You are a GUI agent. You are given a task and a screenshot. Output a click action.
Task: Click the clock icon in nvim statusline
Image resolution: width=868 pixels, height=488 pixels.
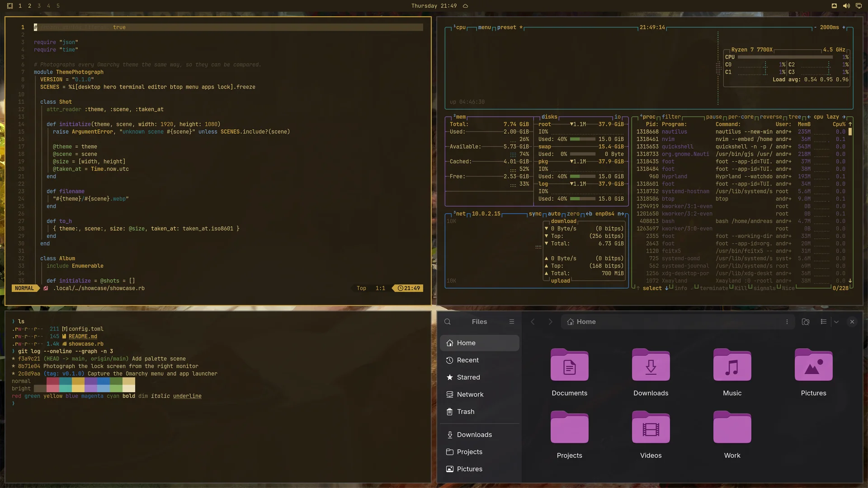(400, 288)
